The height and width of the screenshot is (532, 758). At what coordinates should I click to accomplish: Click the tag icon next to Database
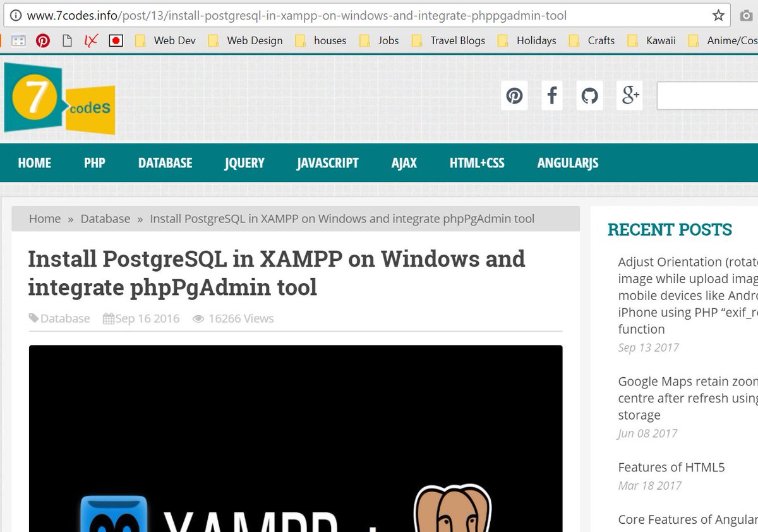click(34, 318)
